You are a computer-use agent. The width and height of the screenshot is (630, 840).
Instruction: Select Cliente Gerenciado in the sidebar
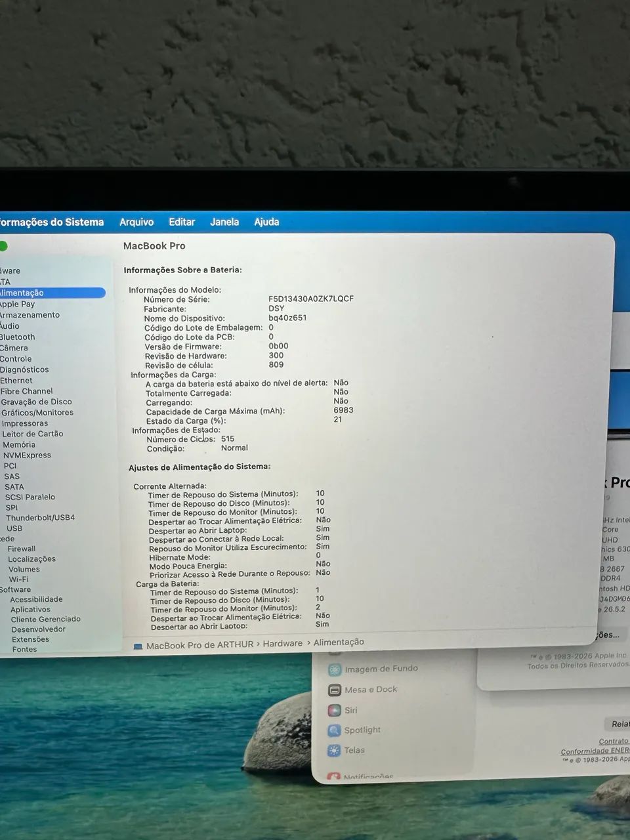46,619
